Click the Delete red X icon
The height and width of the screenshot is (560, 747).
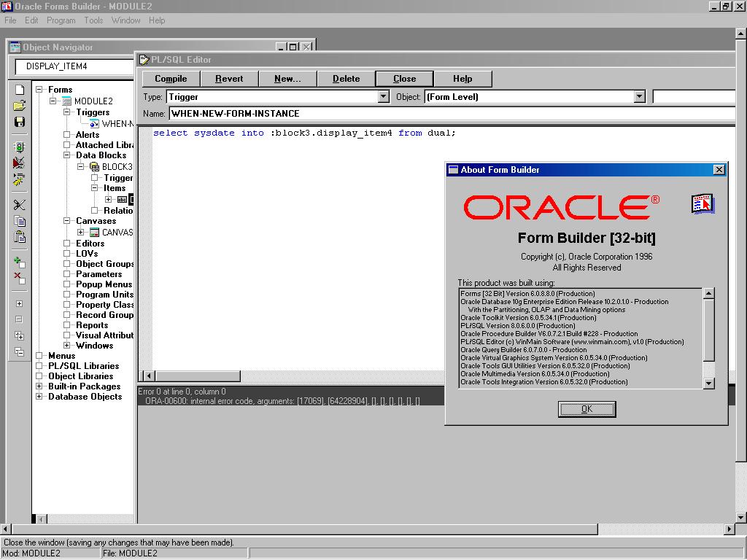coord(20,278)
